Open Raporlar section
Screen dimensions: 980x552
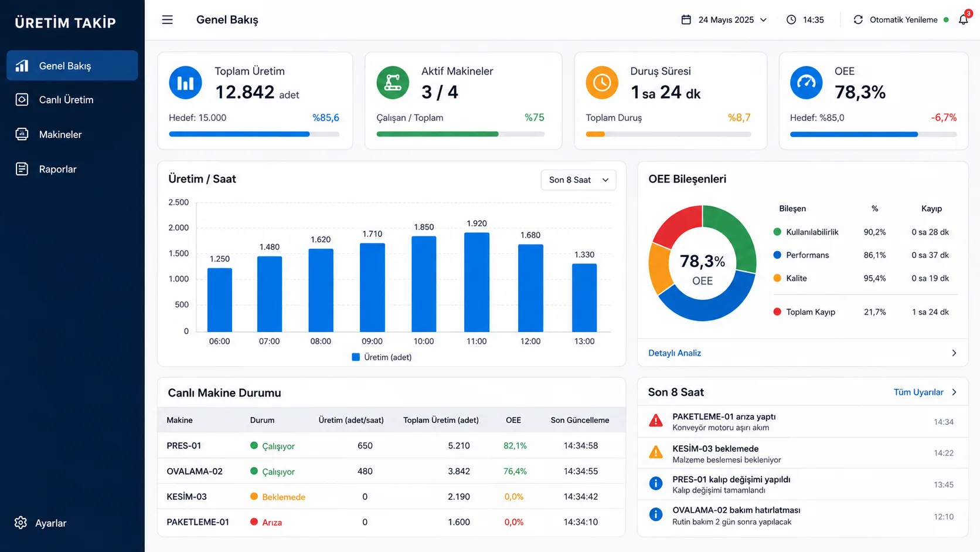(72, 169)
